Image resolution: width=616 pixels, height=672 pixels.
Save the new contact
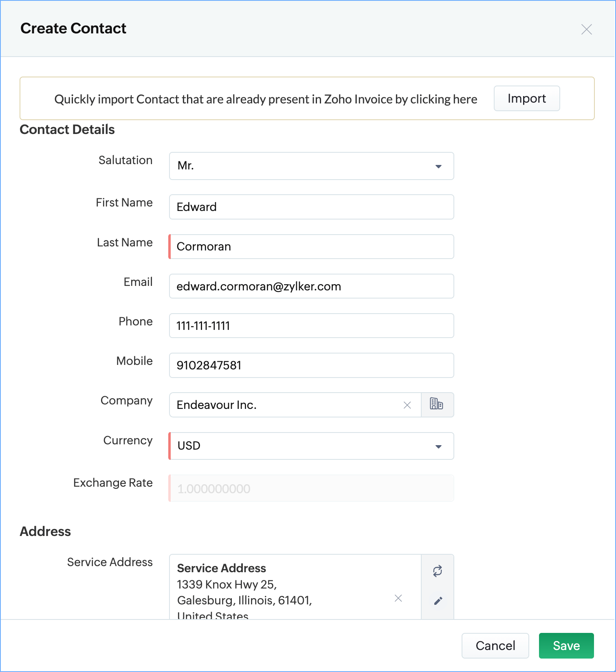[566, 646]
